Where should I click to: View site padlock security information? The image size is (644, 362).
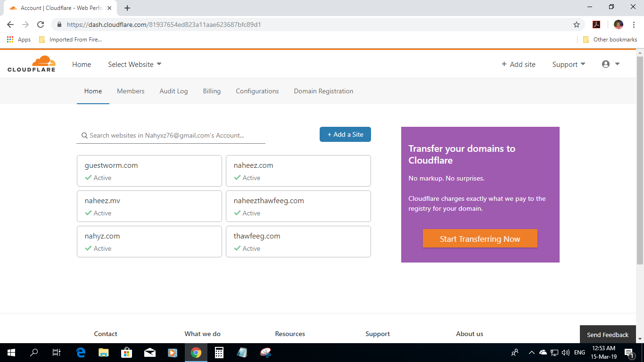click(x=59, y=25)
